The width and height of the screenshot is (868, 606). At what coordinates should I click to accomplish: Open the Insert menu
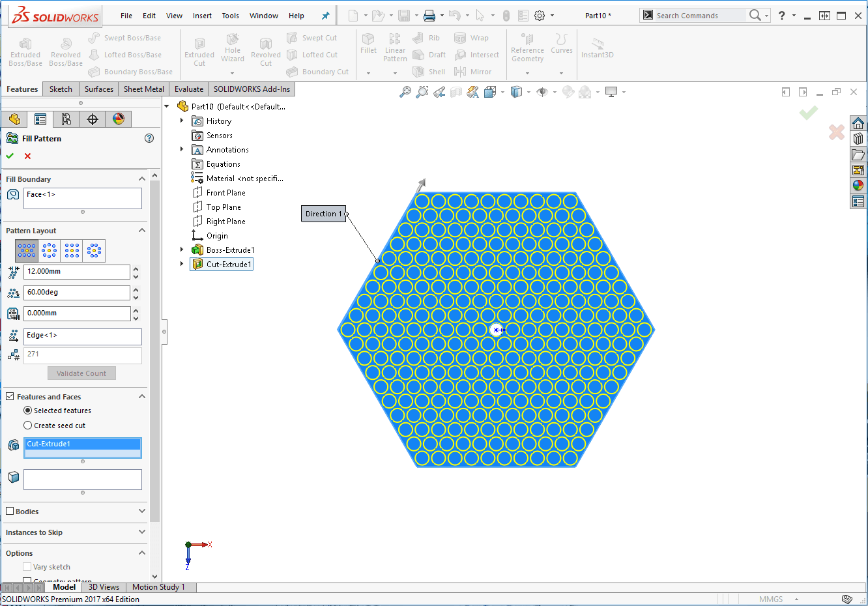[202, 16]
